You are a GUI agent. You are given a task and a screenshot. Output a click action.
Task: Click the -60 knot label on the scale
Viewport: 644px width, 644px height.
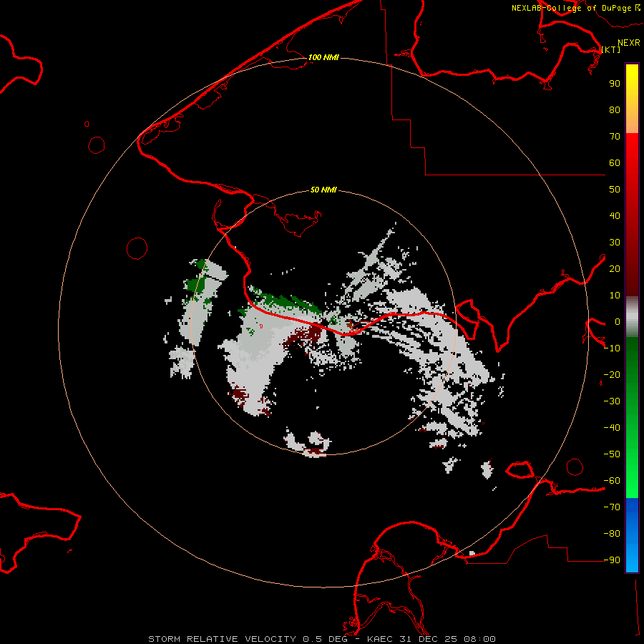coord(612,481)
